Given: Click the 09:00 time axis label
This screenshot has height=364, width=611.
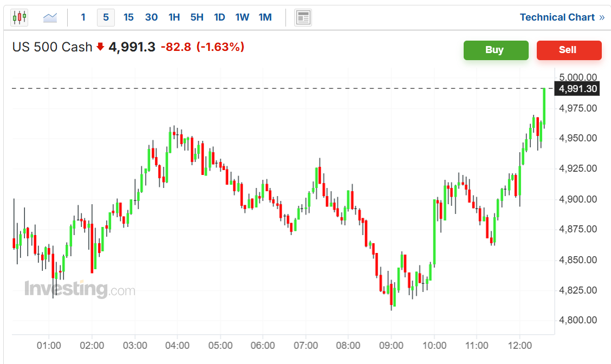Looking at the screenshot, I should (x=391, y=346).
